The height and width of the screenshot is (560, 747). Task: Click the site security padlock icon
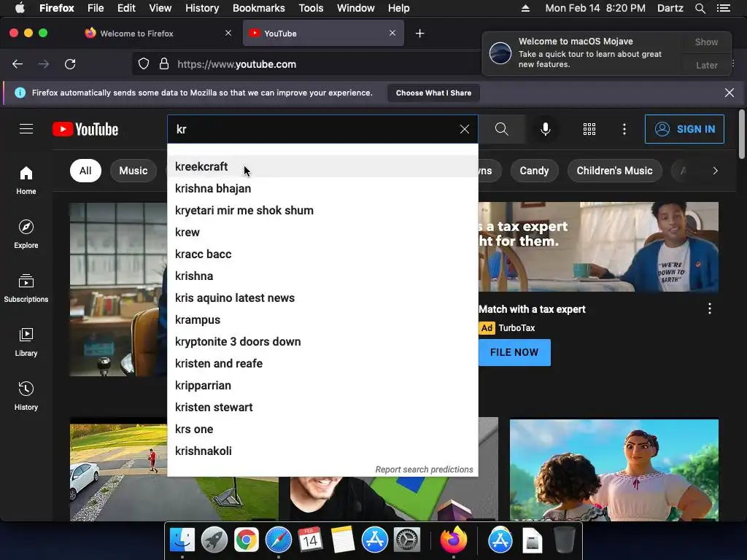pos(164,64)
